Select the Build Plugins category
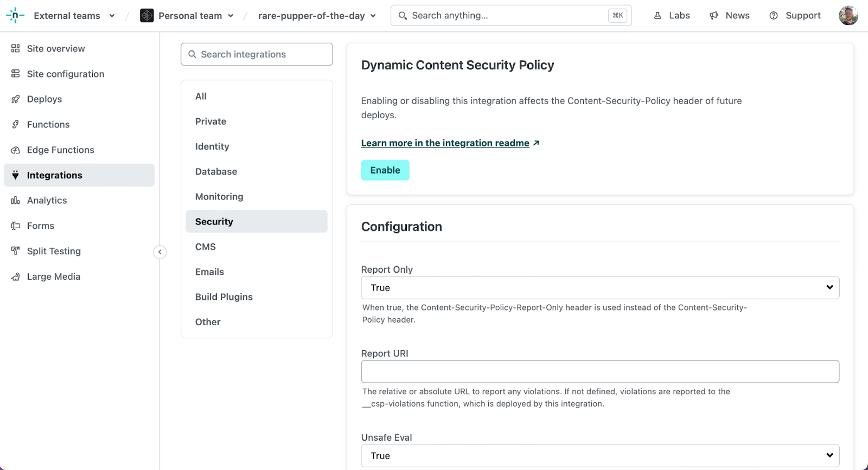Viewport: 868px width, 470px height. click(x=224, y=297)
